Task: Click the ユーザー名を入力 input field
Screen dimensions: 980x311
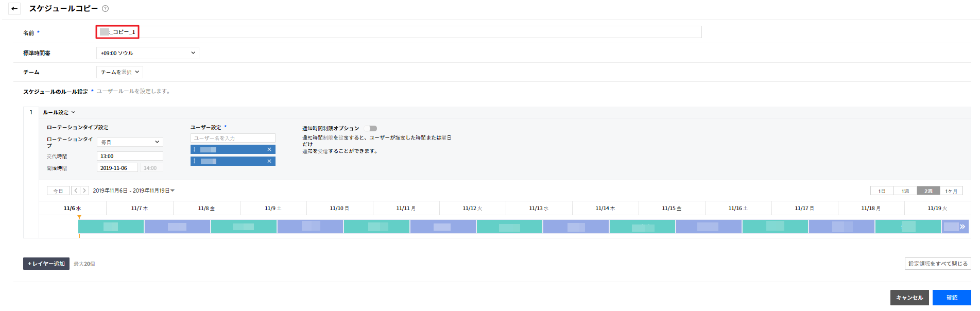Action: [x=233, y=138]
